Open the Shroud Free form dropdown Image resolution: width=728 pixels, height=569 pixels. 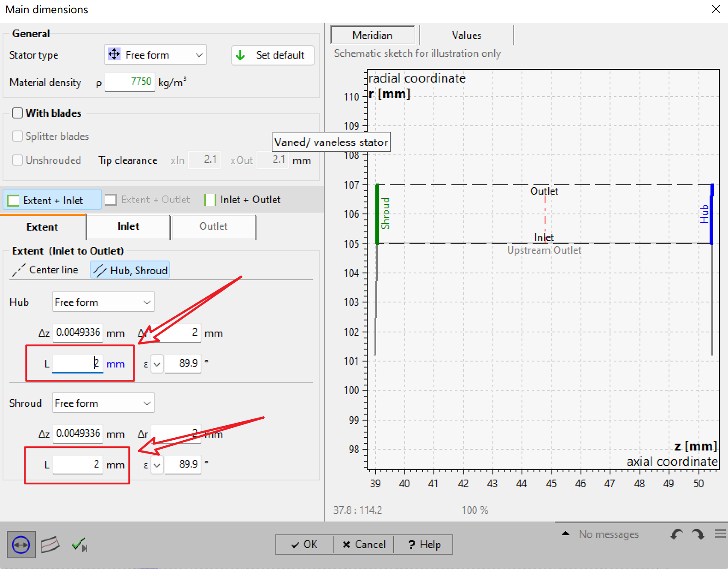(x=103, y=403)
